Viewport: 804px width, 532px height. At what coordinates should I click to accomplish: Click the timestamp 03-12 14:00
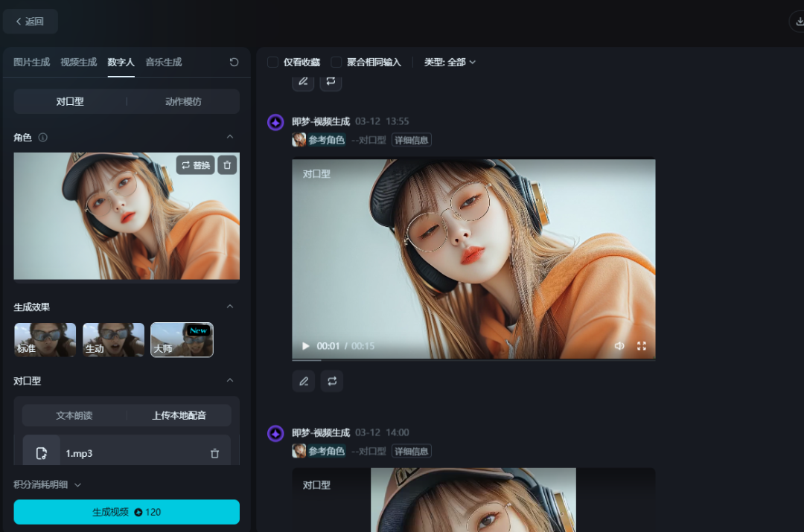point(382,432)
